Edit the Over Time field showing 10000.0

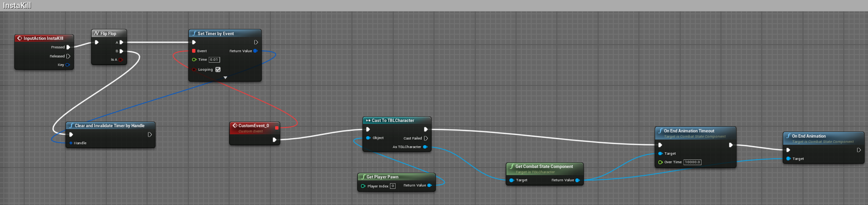[x=693, y=162]
